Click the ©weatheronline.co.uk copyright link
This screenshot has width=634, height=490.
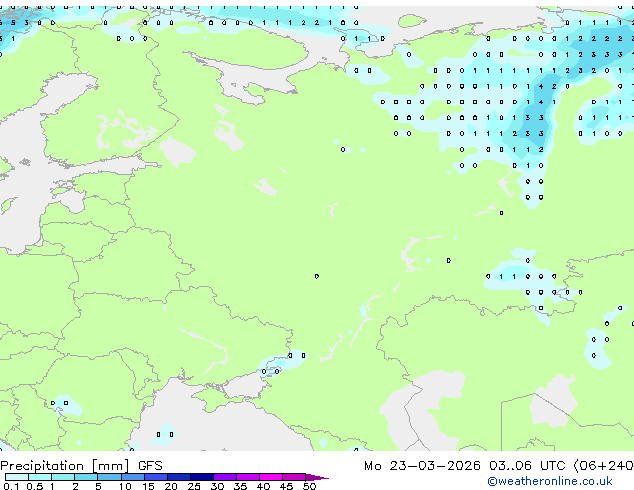[x=550, y=481]
